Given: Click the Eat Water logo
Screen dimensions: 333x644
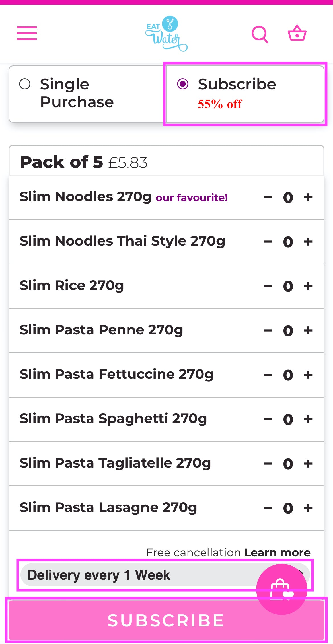Looking at the screenshot, I should (x=166, y=34).
